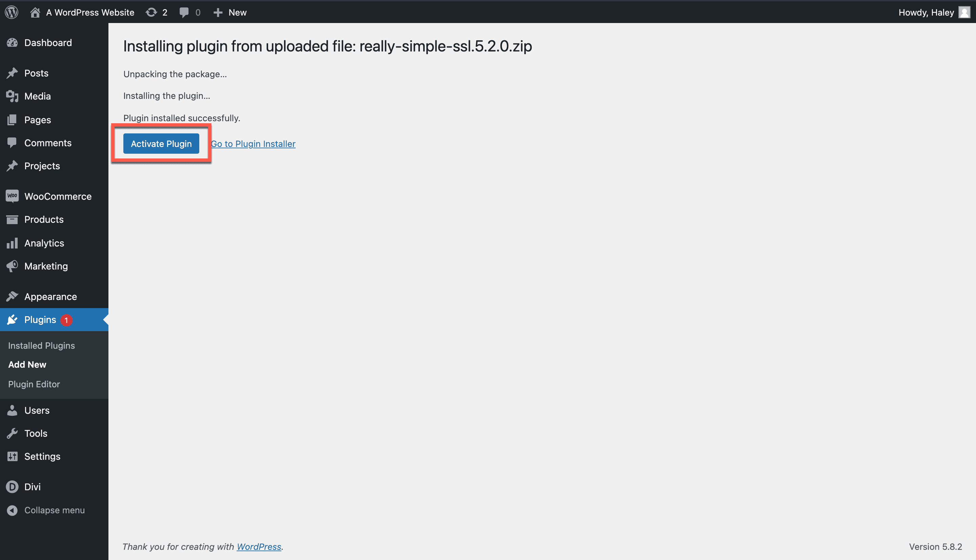Open the comments bubble icon in toolbar
976x560 pixels.
tap(184, 12)
